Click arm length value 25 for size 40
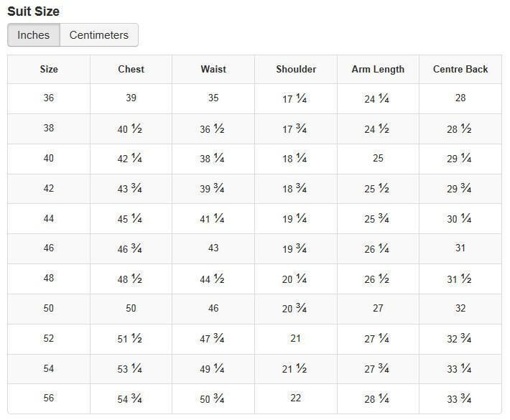The image size is (510, 420). (x=378, y=159)
